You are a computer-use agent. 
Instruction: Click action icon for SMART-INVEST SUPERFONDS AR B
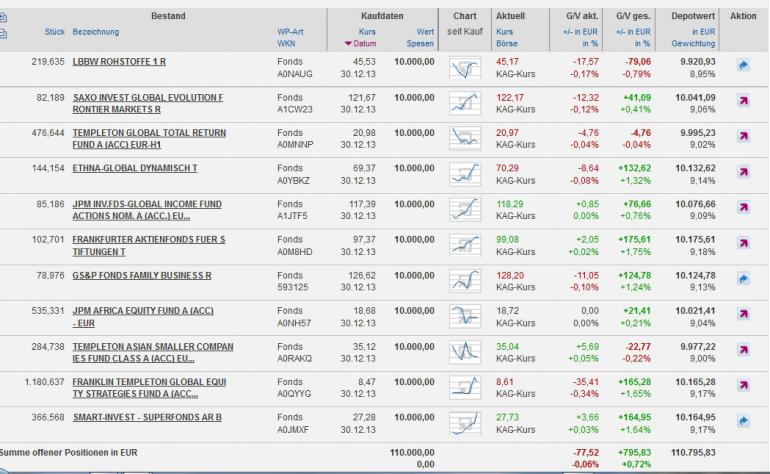pos(743,422)
